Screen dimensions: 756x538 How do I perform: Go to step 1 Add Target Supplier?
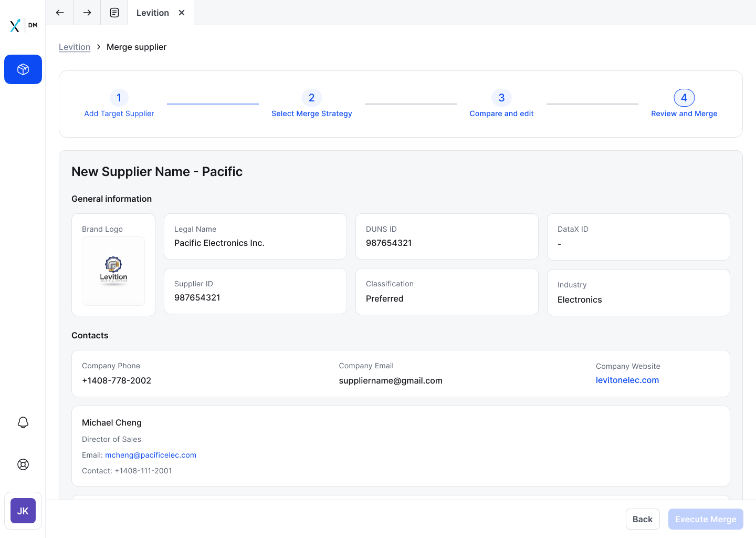(x=119, y=104)
